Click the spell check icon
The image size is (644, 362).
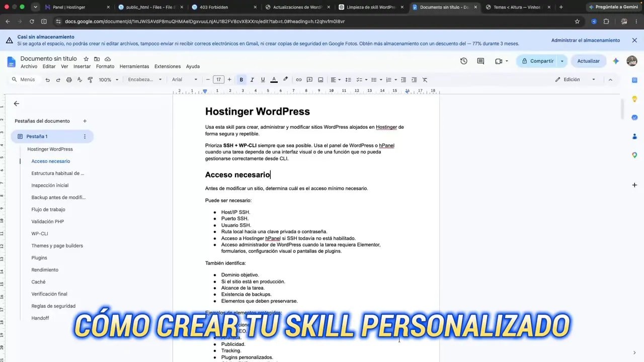(79, 79)
